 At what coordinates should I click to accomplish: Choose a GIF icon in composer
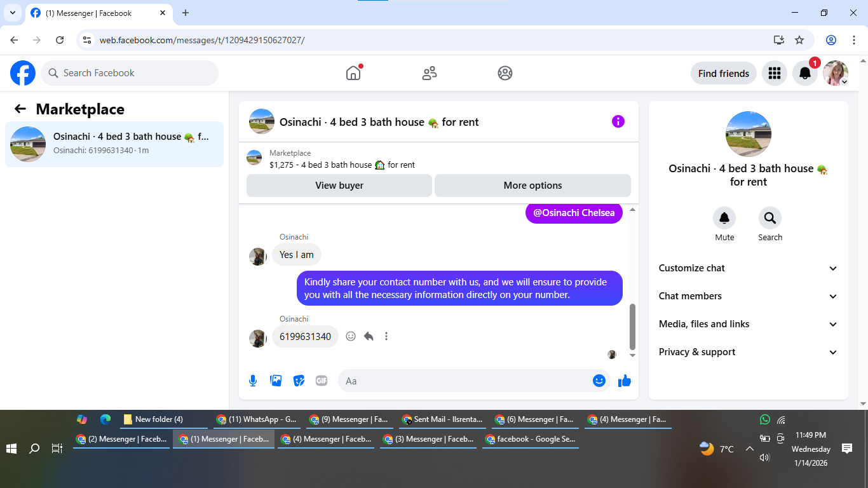click(x=322, y=381)
